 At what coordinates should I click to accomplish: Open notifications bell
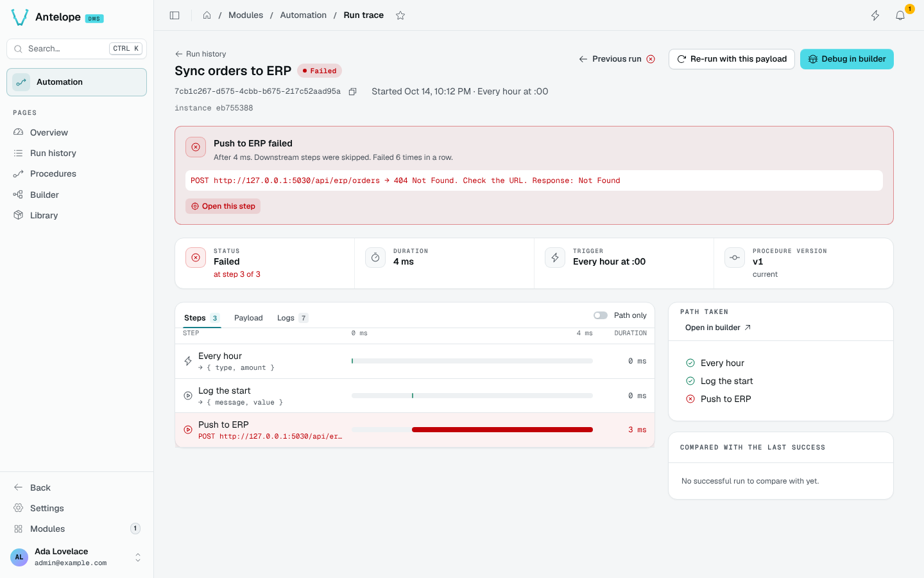tap(900, 15)
